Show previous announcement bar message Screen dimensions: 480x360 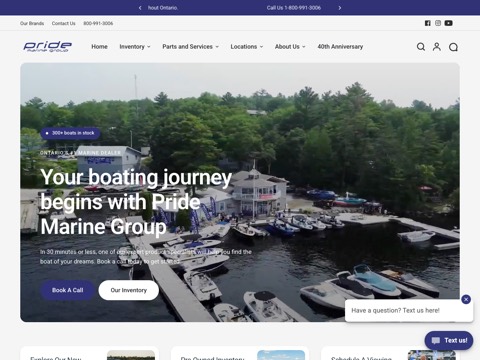click(x=140, y=8)
